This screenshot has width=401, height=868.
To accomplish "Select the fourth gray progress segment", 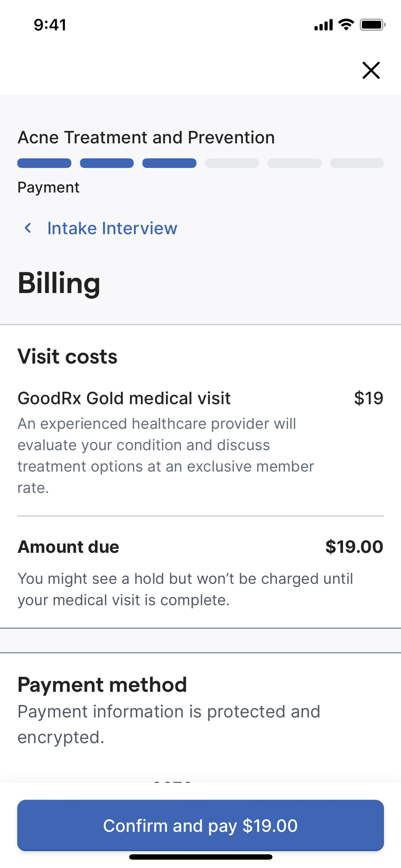I will pos(232,163).
